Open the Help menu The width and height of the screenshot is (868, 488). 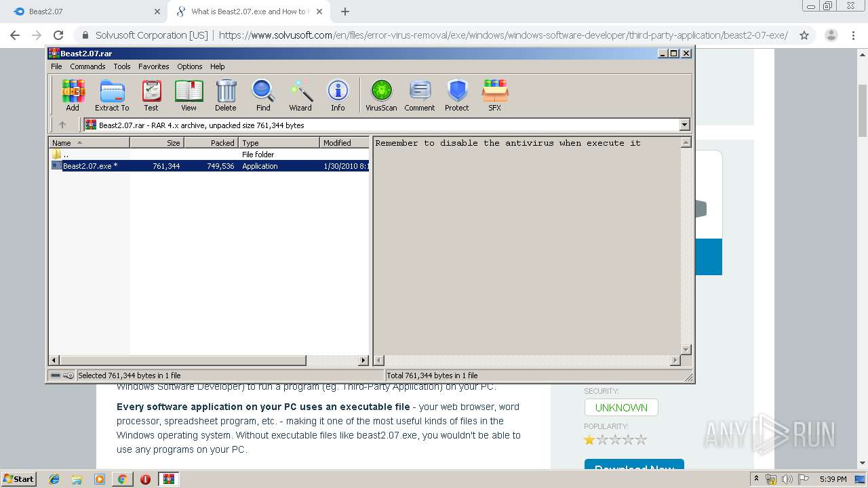(217, 66)
